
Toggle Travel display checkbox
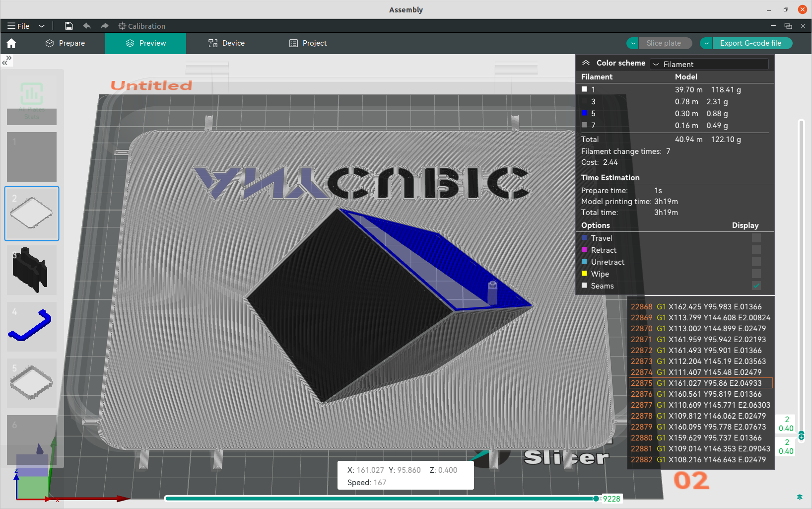pyautogui.click(x=756, y=238)
